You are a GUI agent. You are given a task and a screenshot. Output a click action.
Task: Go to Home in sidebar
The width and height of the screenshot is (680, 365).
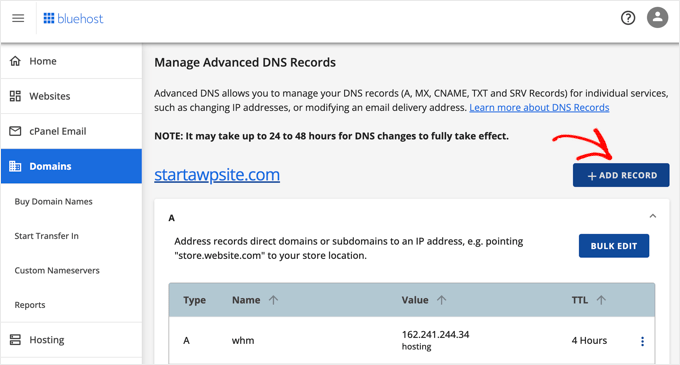(x=72, y=61)
